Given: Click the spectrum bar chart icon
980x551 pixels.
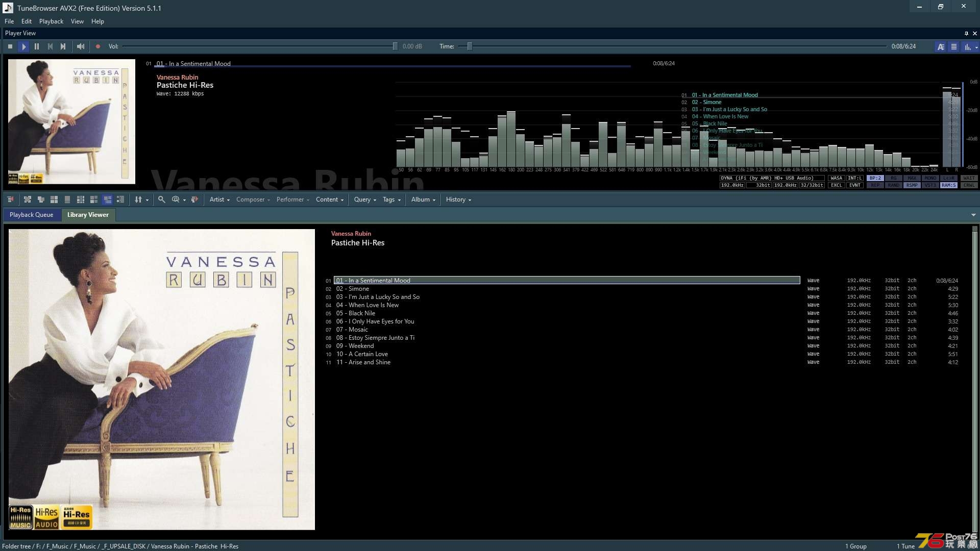Looking at the screenshot, I should point(967,46).
